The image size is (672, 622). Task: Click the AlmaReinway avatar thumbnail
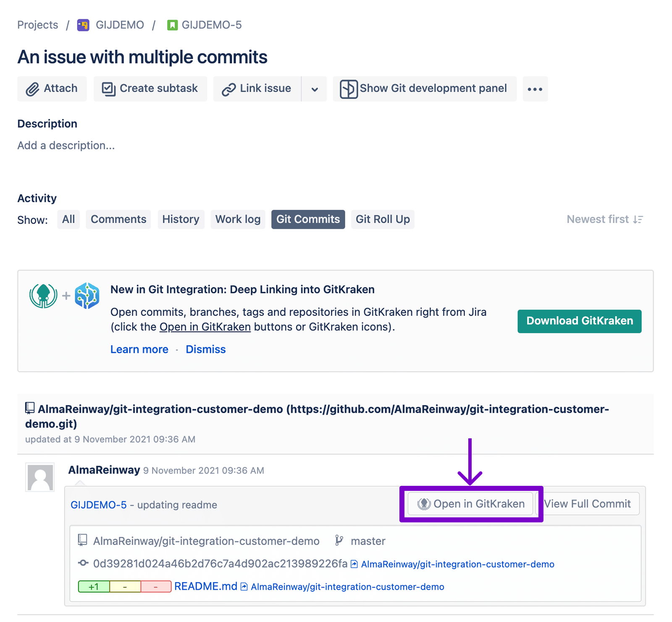40,477
